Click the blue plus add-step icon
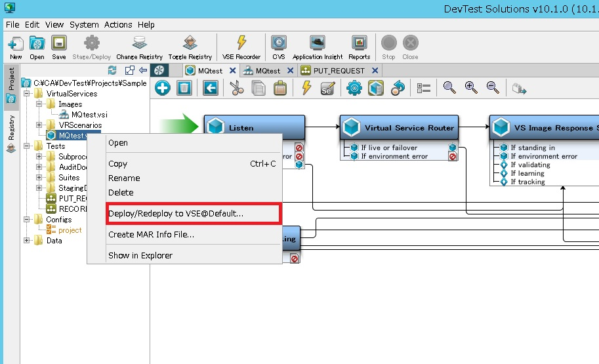Screen dimensions: 599x364 [x=163, y=88]
